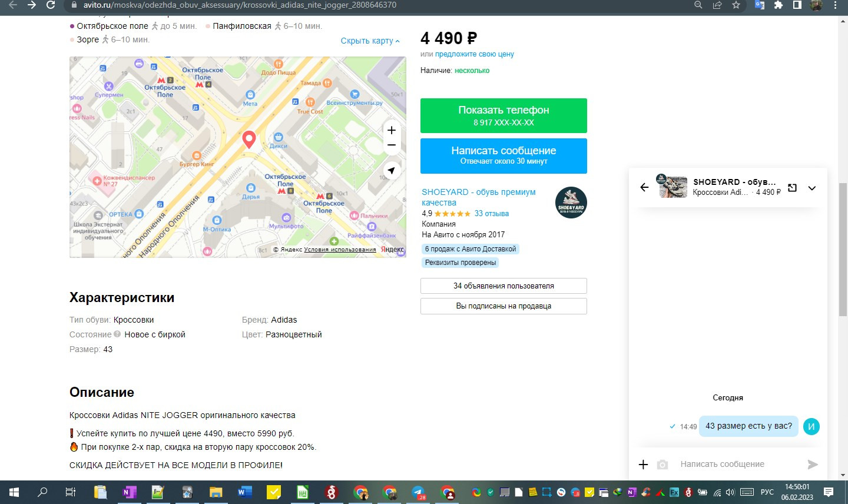Expand chat to full window icon

[x=793, y=188]
